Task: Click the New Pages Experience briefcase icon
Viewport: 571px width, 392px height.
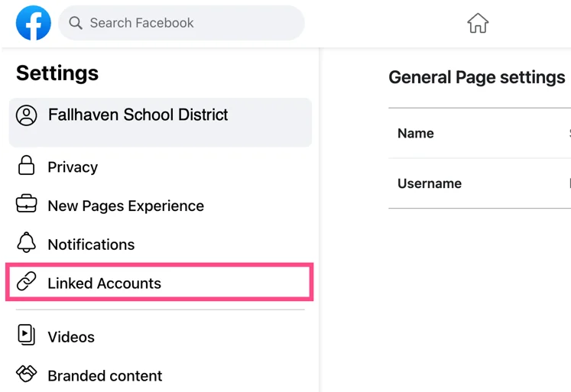Action: 27,205
